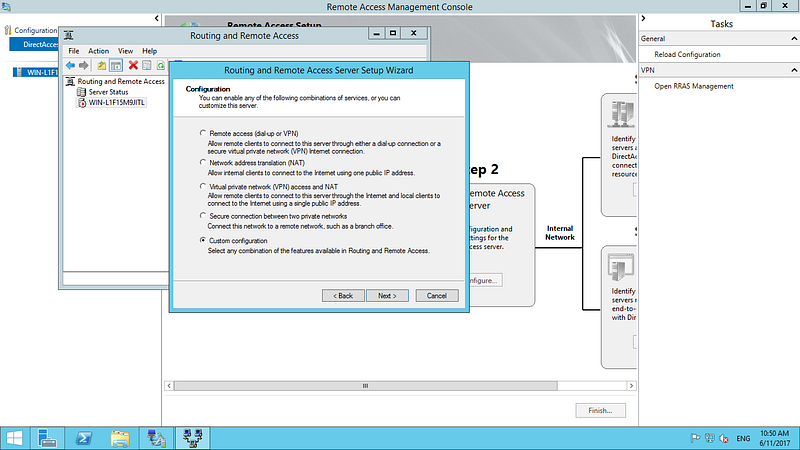Click the lower servers icon in Step 3
This screenshot has height=450, width=800.
point(621,267)
